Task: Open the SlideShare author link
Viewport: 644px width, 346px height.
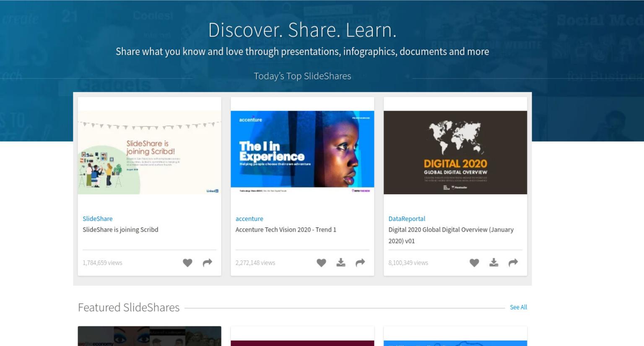Action: (x=98, y=219)
